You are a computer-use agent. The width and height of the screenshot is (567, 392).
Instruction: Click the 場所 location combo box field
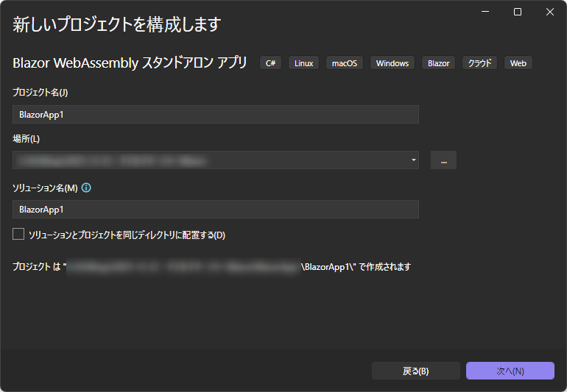coord(216,160)
